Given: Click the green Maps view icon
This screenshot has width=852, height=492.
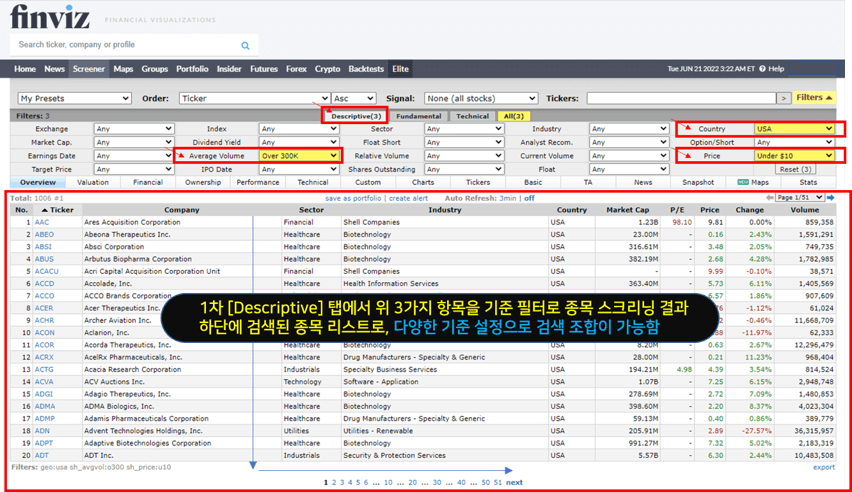Looking at the screenshot, I should tap(742, 183).
